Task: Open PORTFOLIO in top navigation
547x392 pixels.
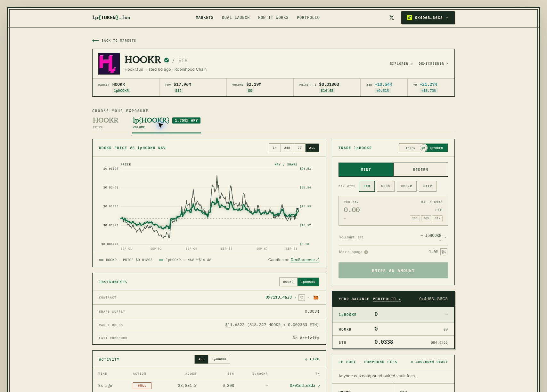Action: [308, 18]
